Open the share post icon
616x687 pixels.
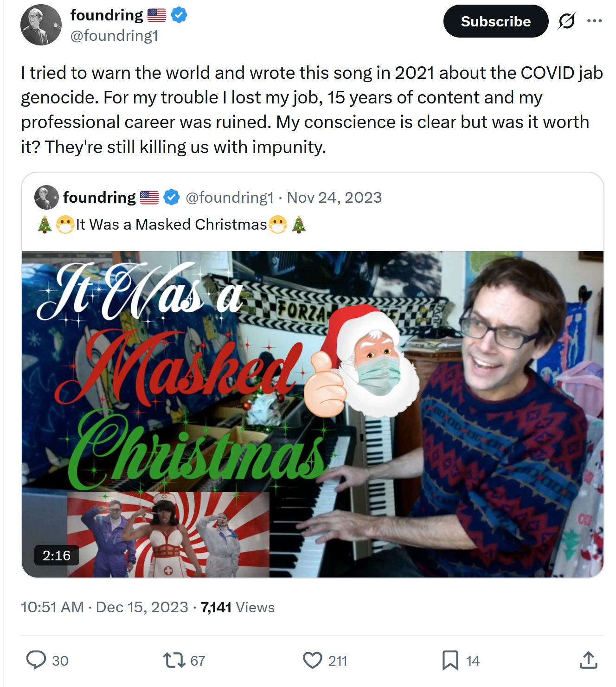[x=588, y=660]
